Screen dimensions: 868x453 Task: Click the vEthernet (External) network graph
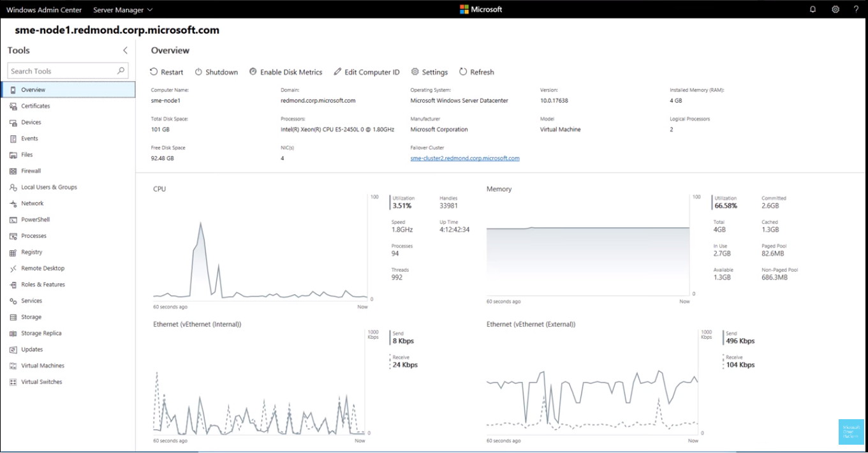point(592,383)
